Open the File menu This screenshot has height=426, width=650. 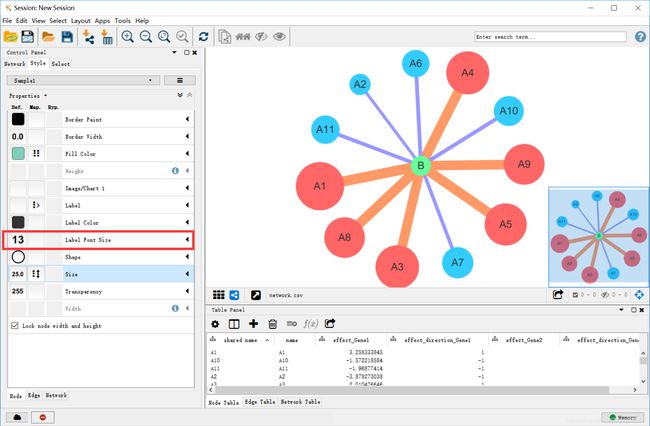tap(7, 21)
